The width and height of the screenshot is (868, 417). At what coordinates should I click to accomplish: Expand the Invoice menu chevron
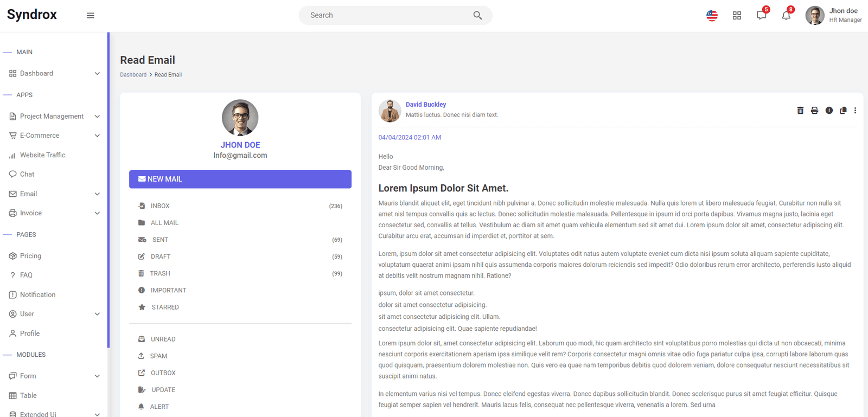tap(97, 213)
